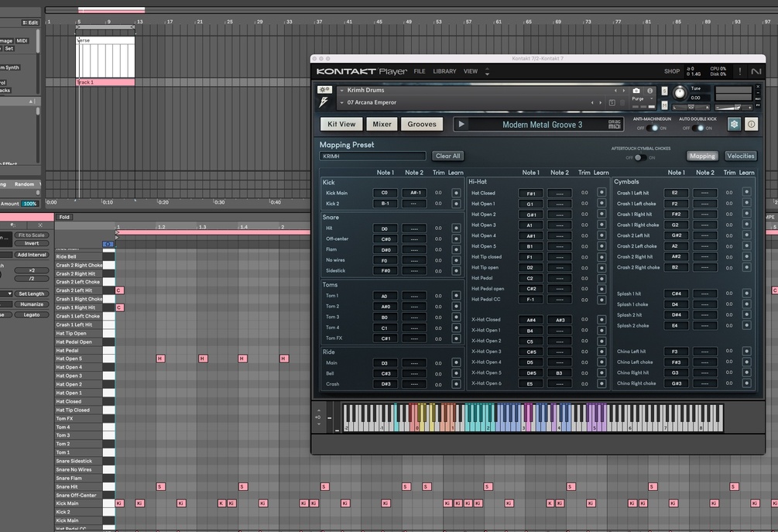Image resolution: width=778 pixels, height=532 pixels.
Task: Click the KRIMH mapping preset name field
Action: coord(372,156)
